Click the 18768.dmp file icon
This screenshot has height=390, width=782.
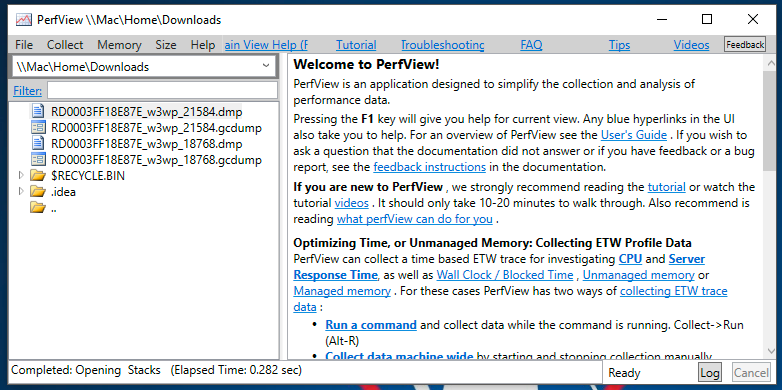tap(38, 144)
